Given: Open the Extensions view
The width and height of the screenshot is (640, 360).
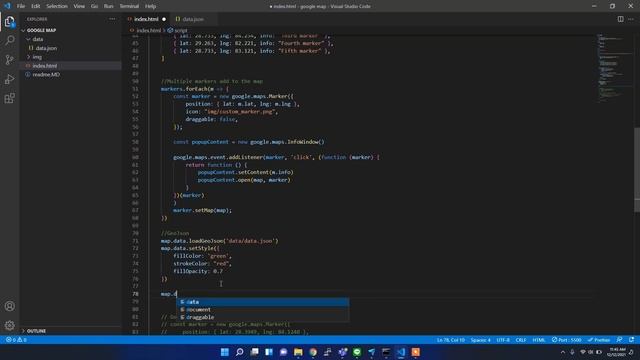Looking at the screenshot, I should point(9,98).
